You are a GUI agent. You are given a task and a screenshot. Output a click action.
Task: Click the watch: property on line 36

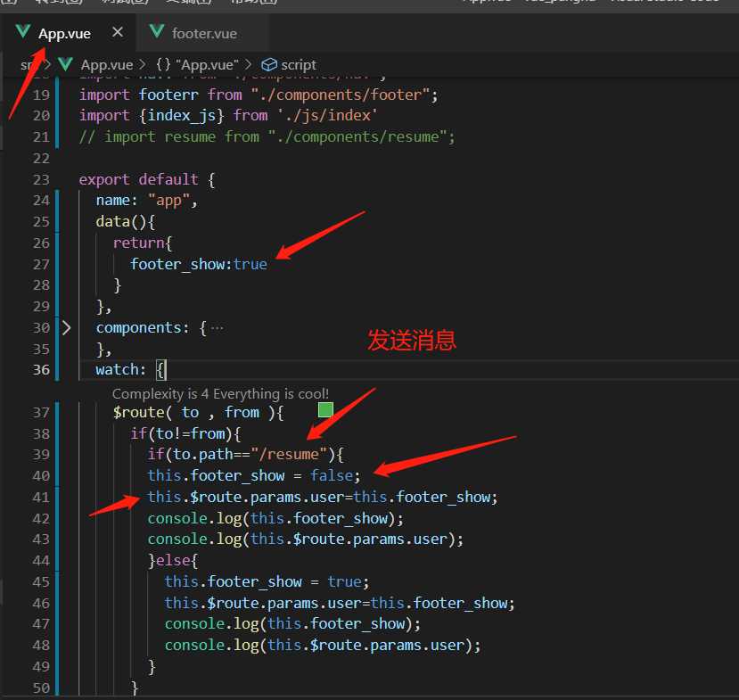(120, 369)
